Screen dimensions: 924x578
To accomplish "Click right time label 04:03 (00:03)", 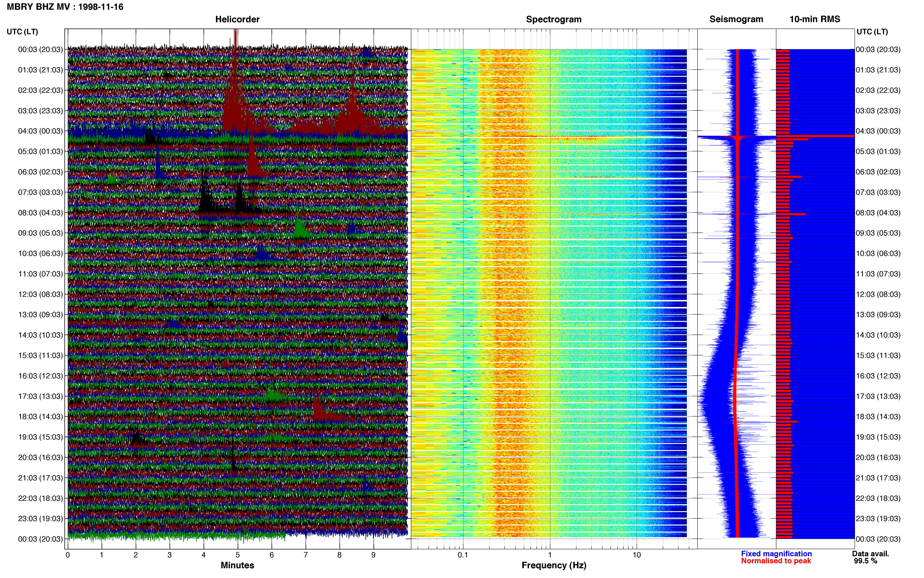I will coord(878,131).
